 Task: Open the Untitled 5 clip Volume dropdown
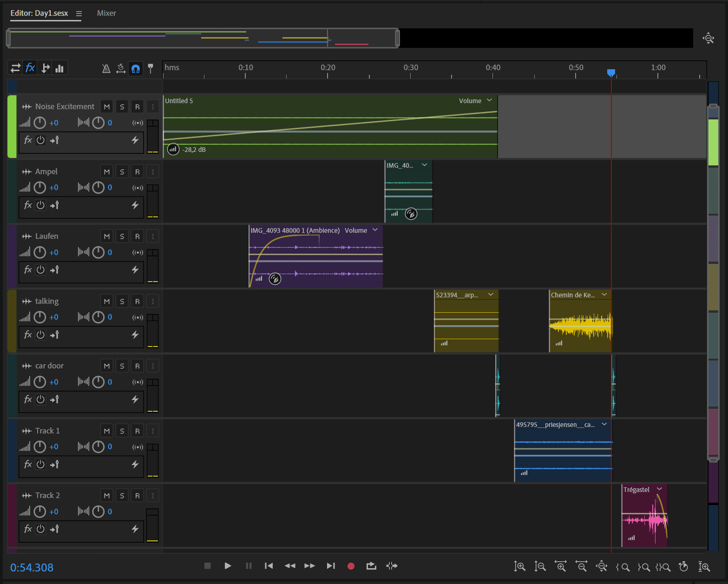pyautogui.click(x=489, y=100)
